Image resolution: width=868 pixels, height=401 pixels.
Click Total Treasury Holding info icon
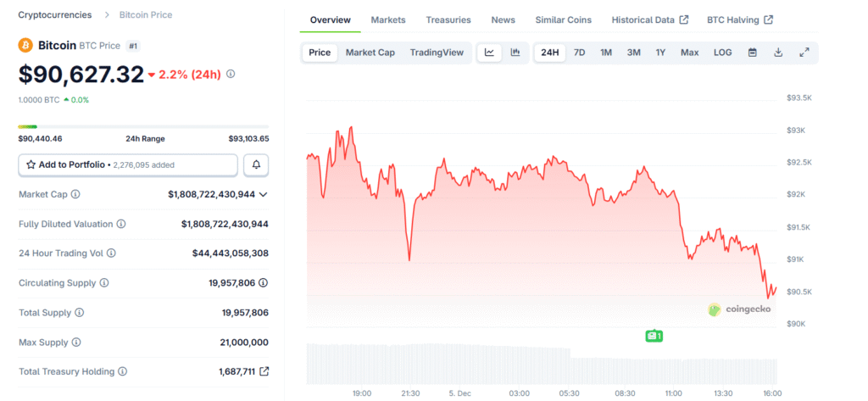click(x=122, y=371)
